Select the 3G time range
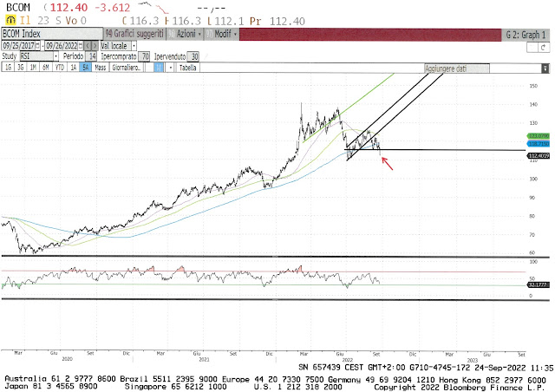Image resolution: width=555 pixels, height=392 pixels. click(x=21, y=68)
